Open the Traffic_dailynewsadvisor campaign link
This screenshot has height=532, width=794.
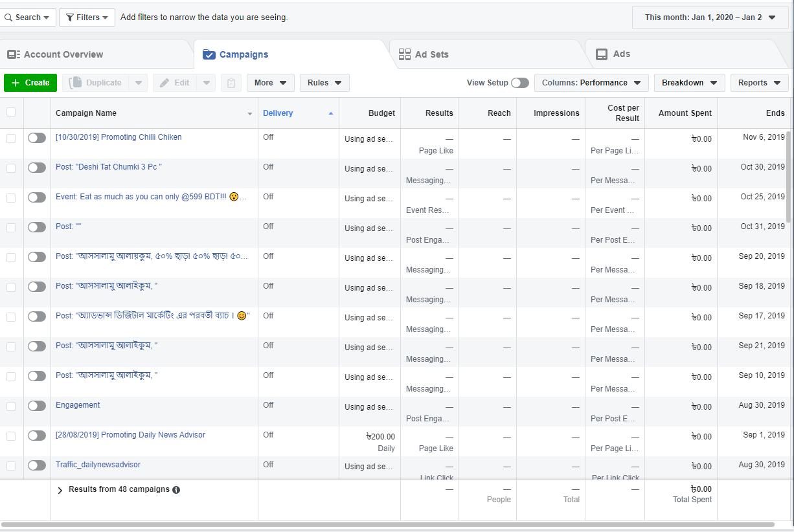[98, 465]
